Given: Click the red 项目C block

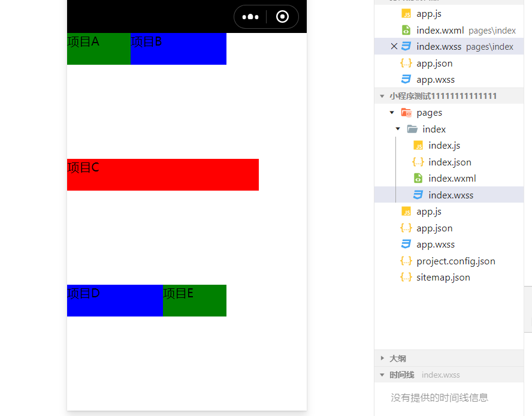Looking at the screenshot, I should click(163, 174).
